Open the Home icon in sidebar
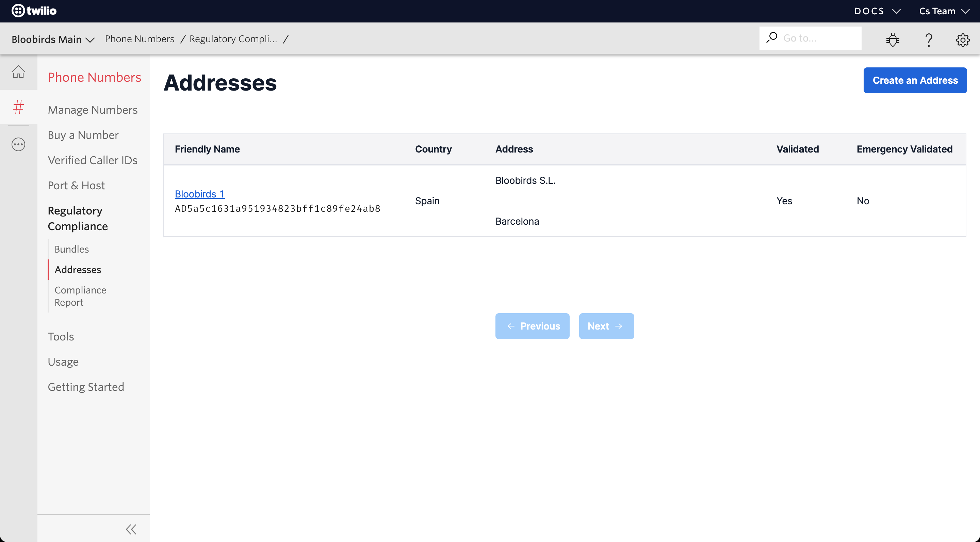 [18, 72]
